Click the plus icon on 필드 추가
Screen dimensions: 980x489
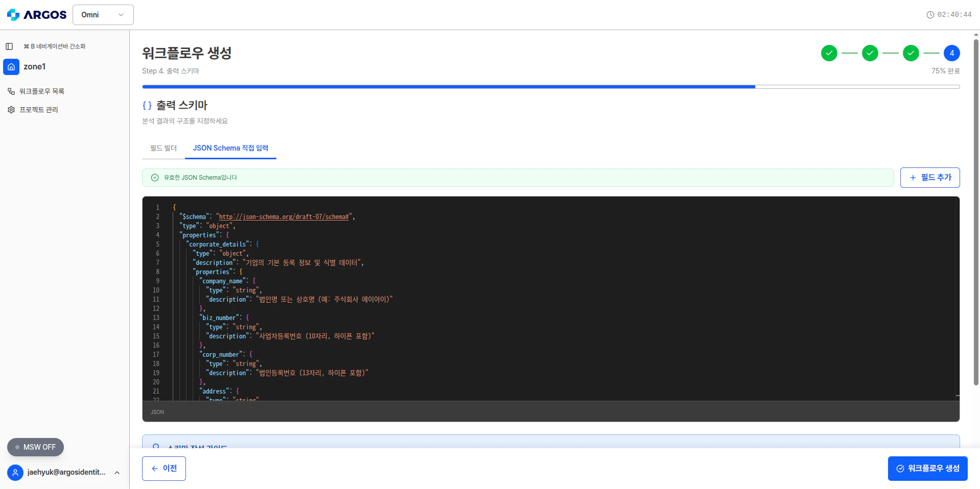coord(913,178)
